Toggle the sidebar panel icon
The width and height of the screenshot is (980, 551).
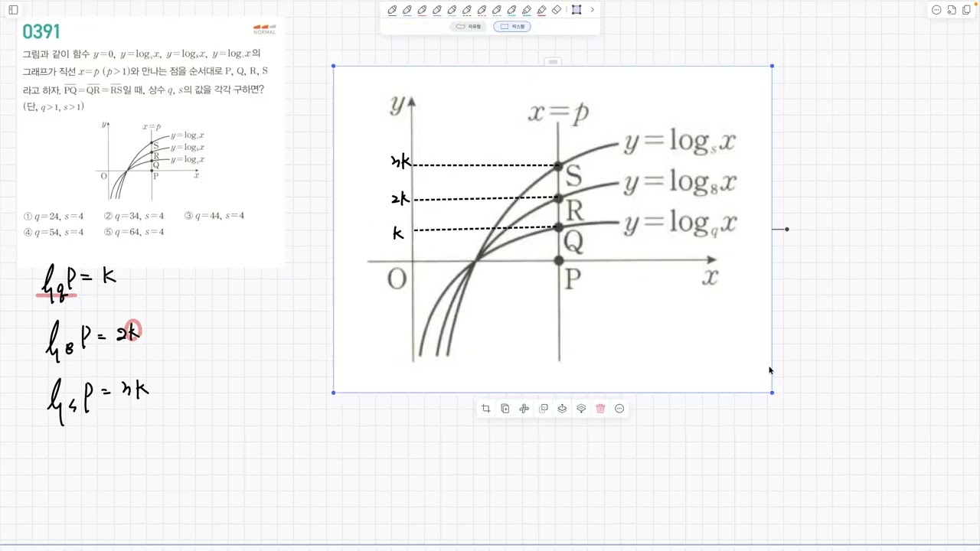click(x=13, y=10)
